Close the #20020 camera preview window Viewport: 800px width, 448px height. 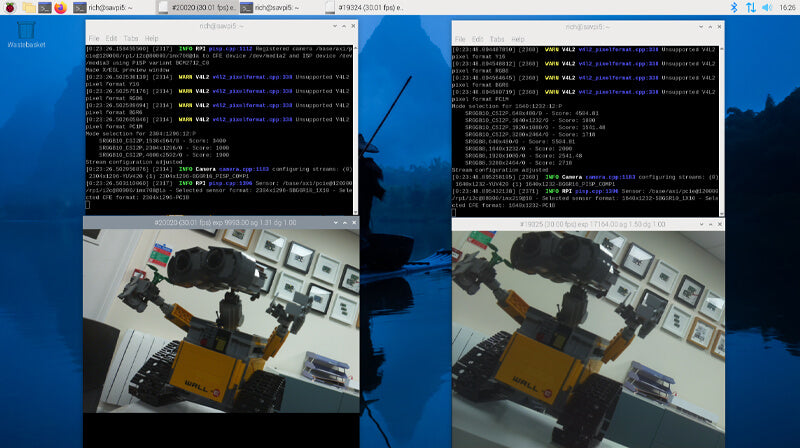[x=354, y=222]
